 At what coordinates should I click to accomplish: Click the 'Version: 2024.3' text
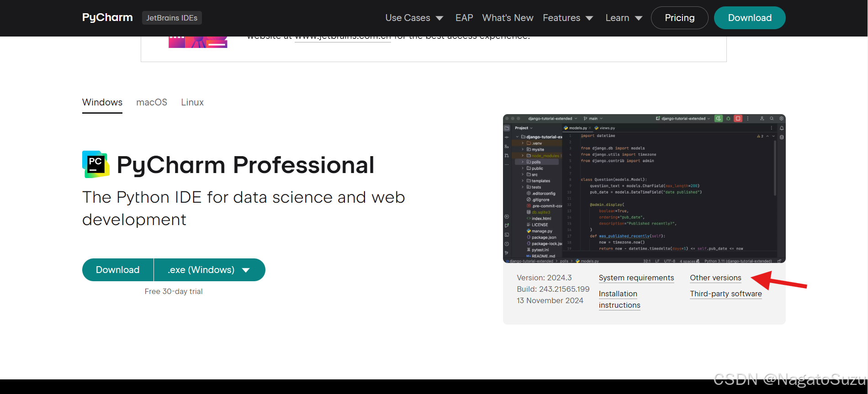coord(544,278)
